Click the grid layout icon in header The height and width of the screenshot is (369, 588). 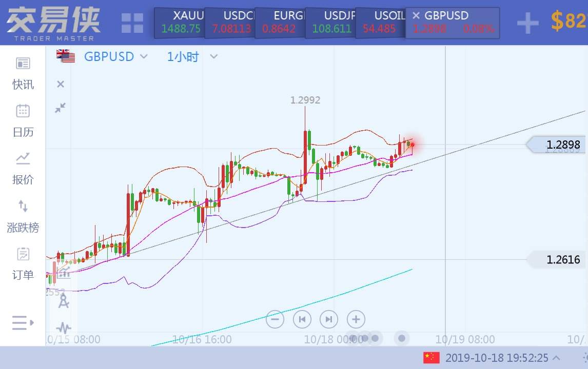[x=132, y=23]
